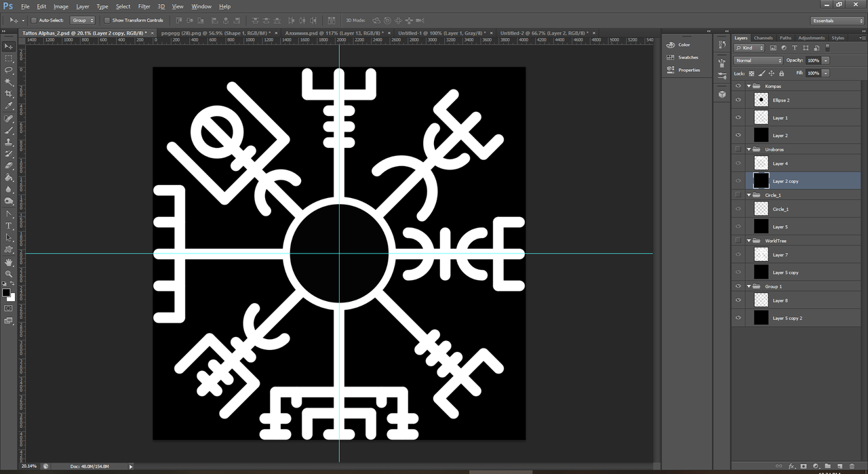The width and height of the screenshot is (868, 474).
Task: Click Lock position icon in Layers
Action: pos(772,73)
